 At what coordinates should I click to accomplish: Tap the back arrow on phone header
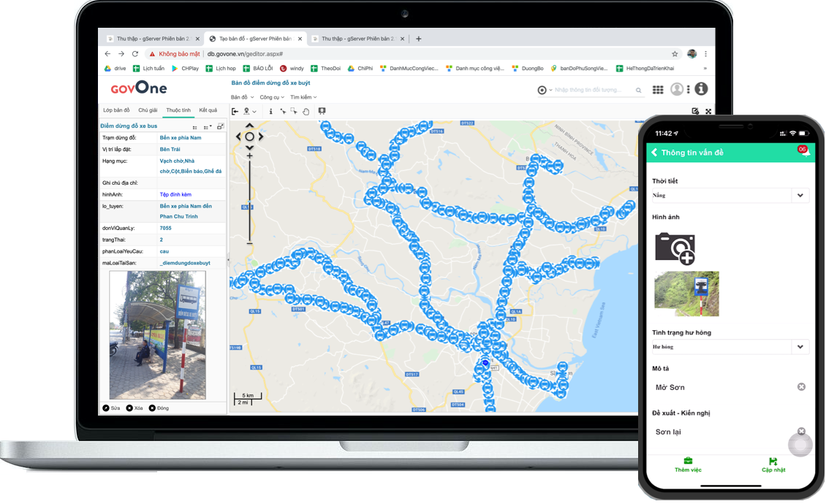655,153
